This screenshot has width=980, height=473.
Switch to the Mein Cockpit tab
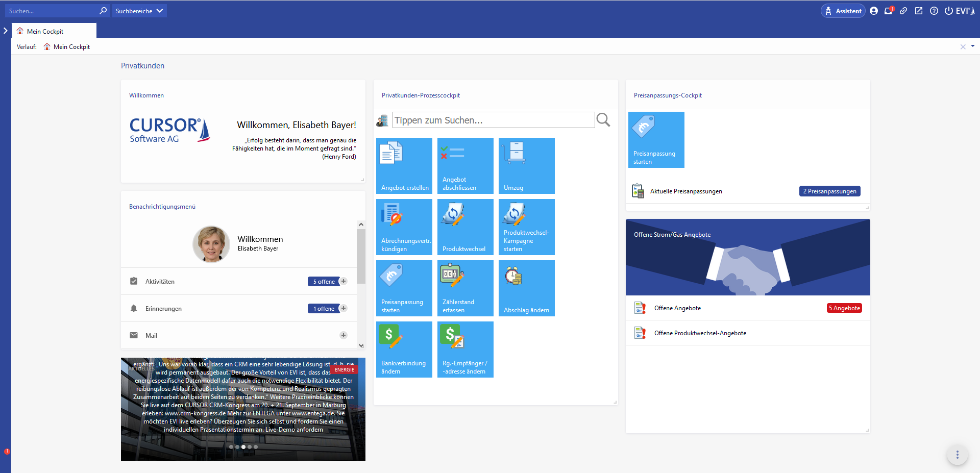click(x=45, y=31)
